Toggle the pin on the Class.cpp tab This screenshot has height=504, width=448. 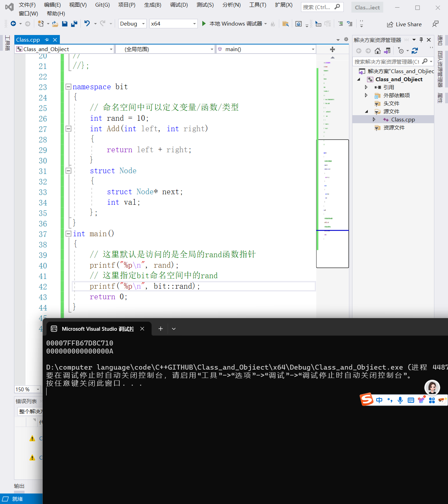tap(47, 40)
